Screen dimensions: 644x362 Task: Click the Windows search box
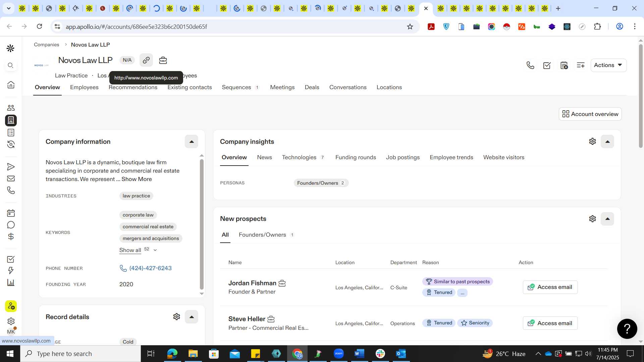coord(80,354)
